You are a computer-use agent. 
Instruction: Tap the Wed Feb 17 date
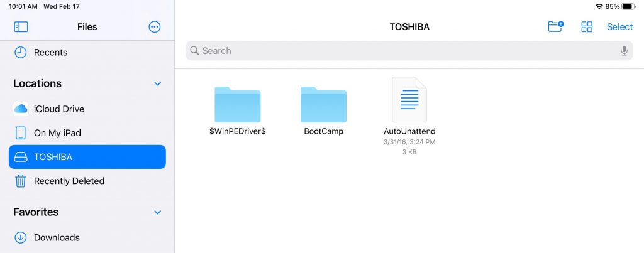62,6
